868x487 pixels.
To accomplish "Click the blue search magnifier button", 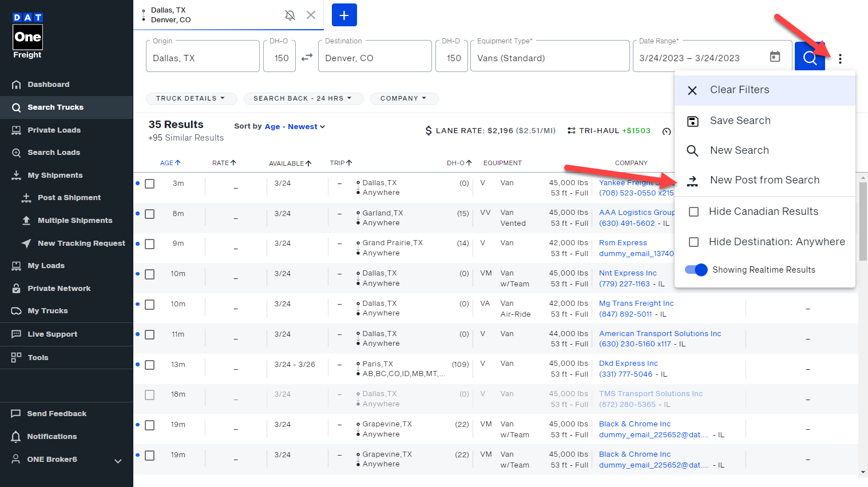I will 810,57.
